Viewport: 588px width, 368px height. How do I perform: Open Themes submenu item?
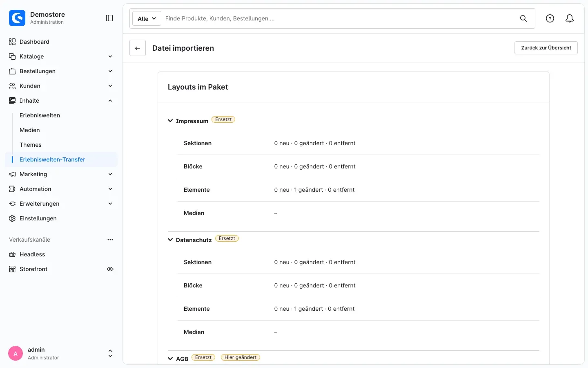pyautogui.click(x=31, y=145)
